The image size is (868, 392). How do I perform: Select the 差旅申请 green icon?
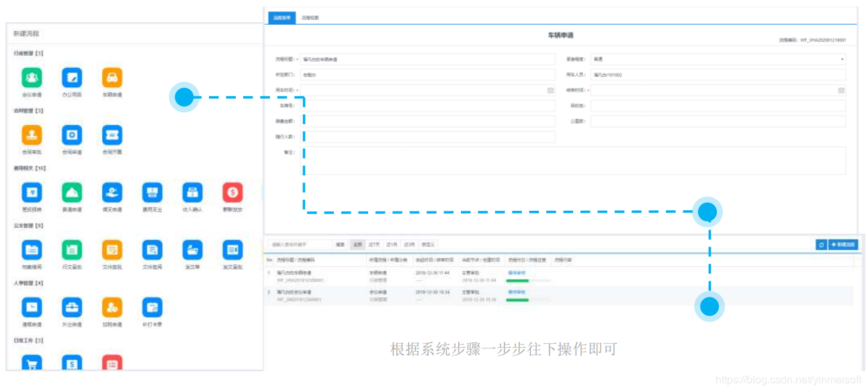[72, 193]
